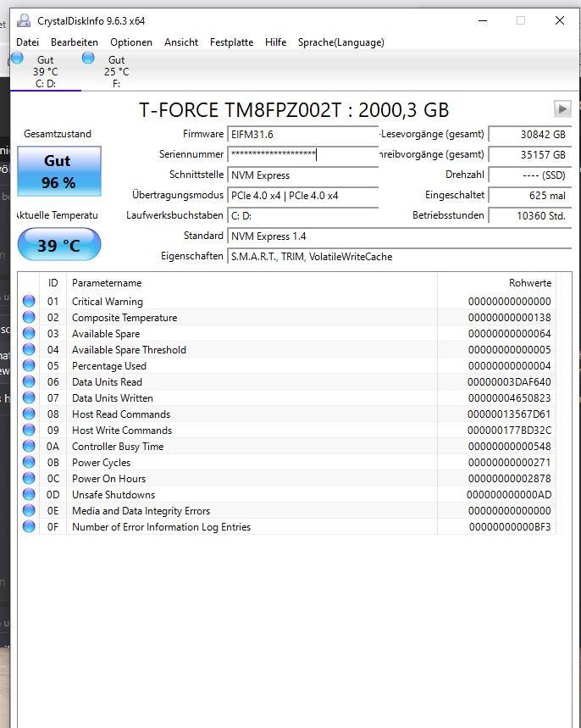Click Eingeschaltet value 625 mal
The image size is (581, 728).
click(529, 196)
